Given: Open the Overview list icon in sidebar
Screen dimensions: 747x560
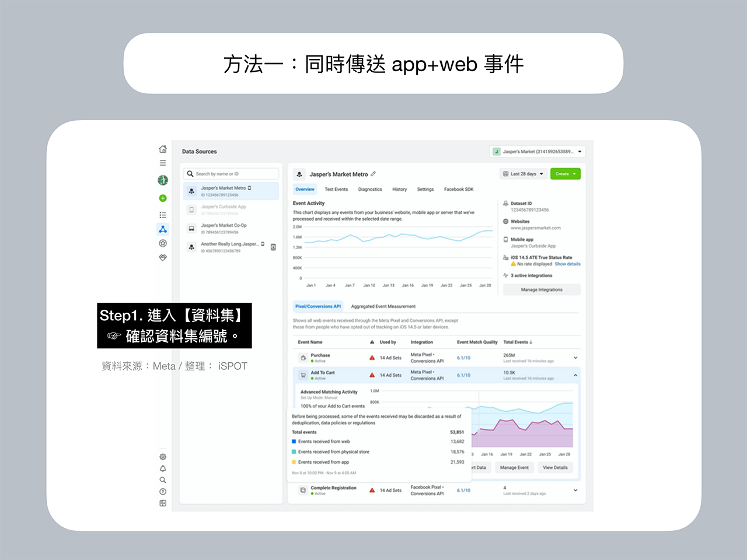Looking at the screenshot, I should pyautogui.click(x=163, y=215).
